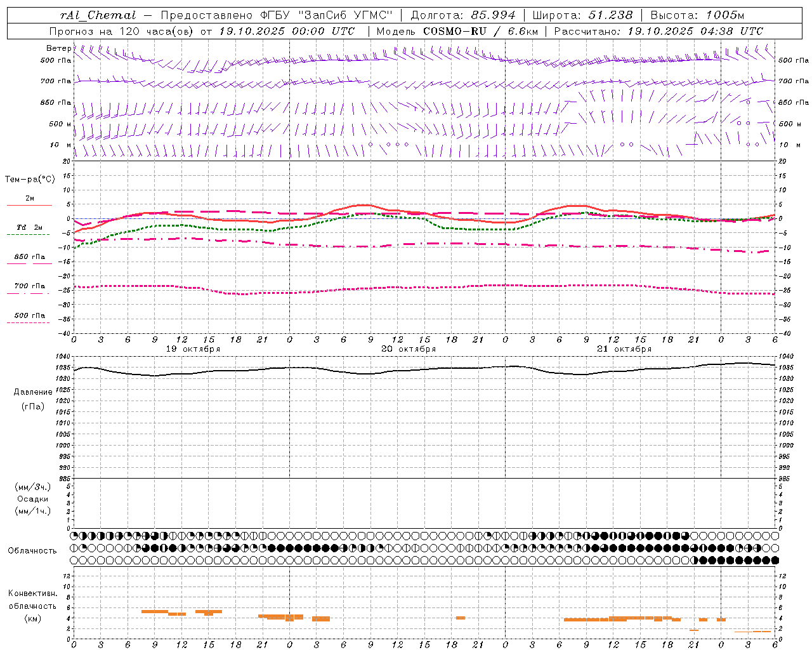Click the 20 октября date label
This screenshot has height=650, width=812.
click(409, 349)
